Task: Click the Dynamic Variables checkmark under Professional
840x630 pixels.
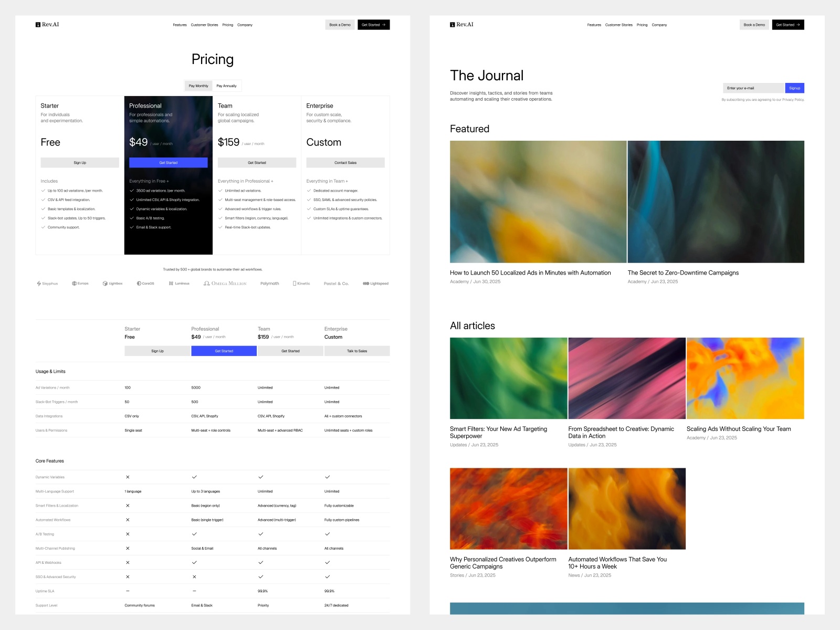Action: [194, 477]
